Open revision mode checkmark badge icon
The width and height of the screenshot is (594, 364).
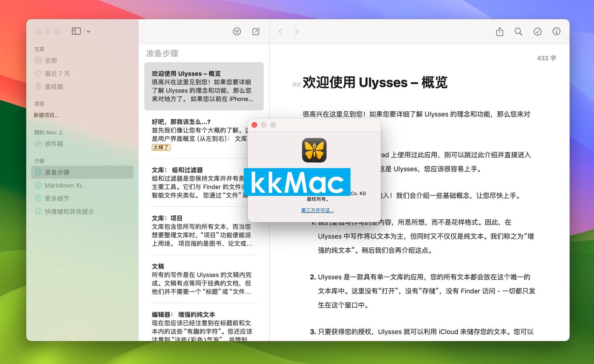[538, 32]
